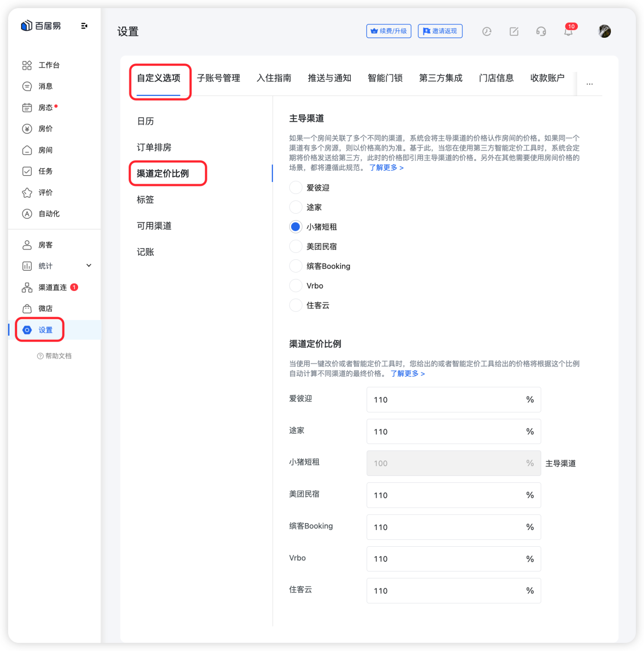Select 住客云 as main channel

coord(296,305)
